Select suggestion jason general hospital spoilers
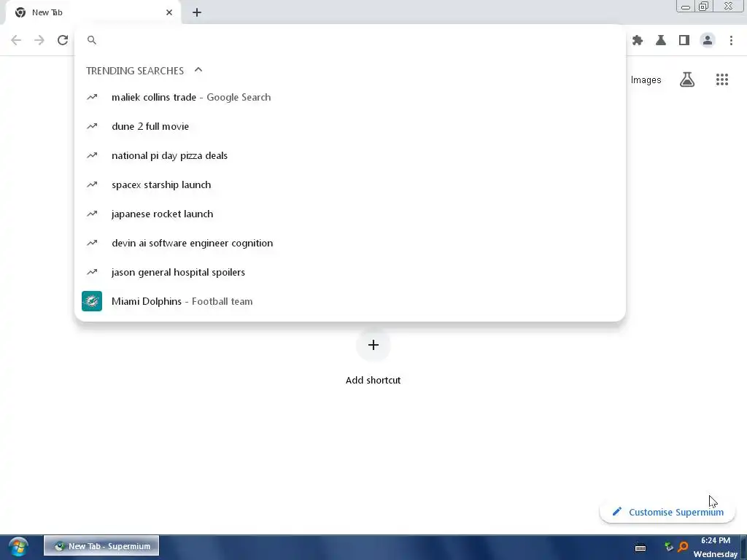Screen dimensions: 747x560 coord(349,272)
